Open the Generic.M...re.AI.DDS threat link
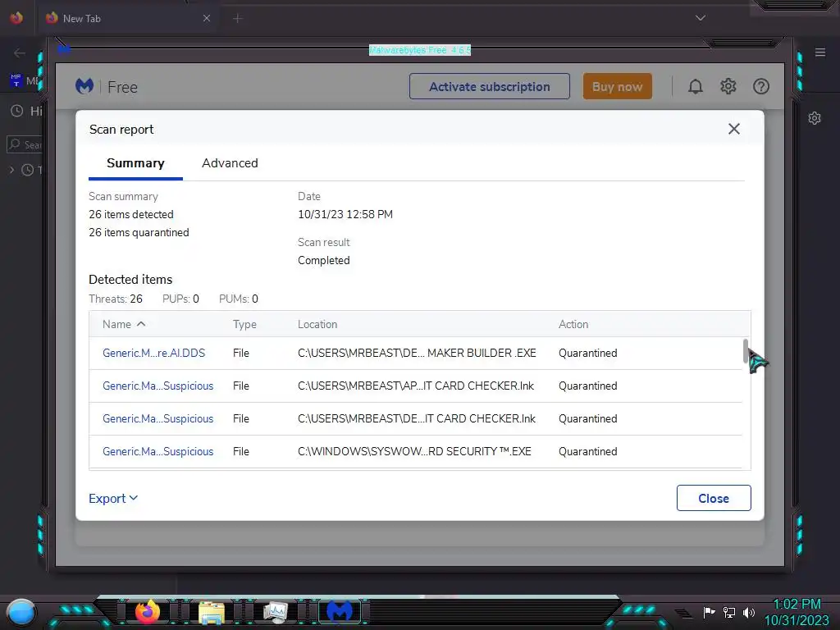Viewport: 840px width, 630px height. coord(153,353)
